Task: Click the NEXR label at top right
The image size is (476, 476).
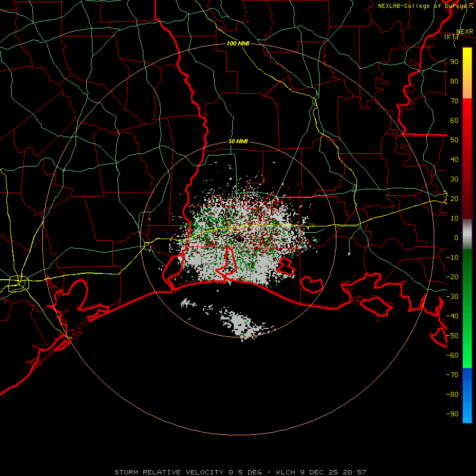Action: [x=465, y=32]
